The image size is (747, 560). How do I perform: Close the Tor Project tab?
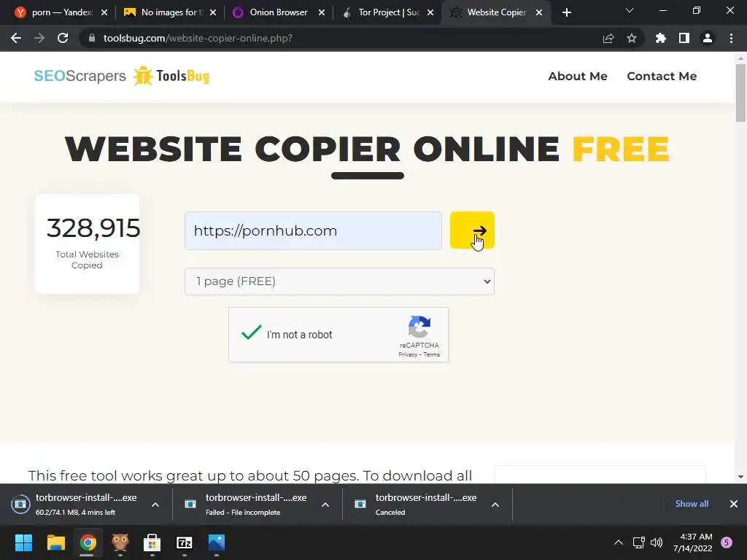(x=430, y=12)
